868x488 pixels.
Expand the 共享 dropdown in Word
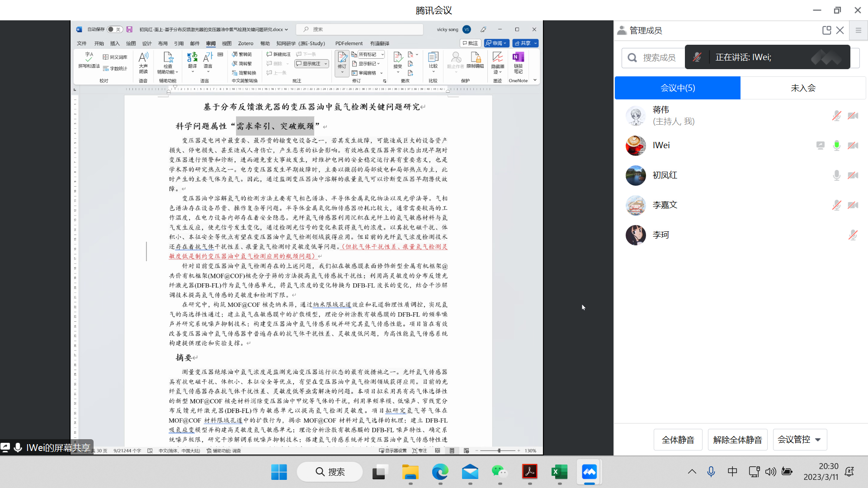pos(536,43)
